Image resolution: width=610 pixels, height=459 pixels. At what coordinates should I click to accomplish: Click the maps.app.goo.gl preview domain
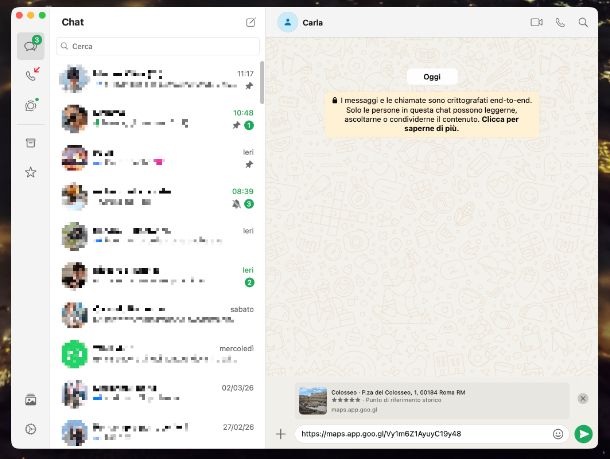354,410
